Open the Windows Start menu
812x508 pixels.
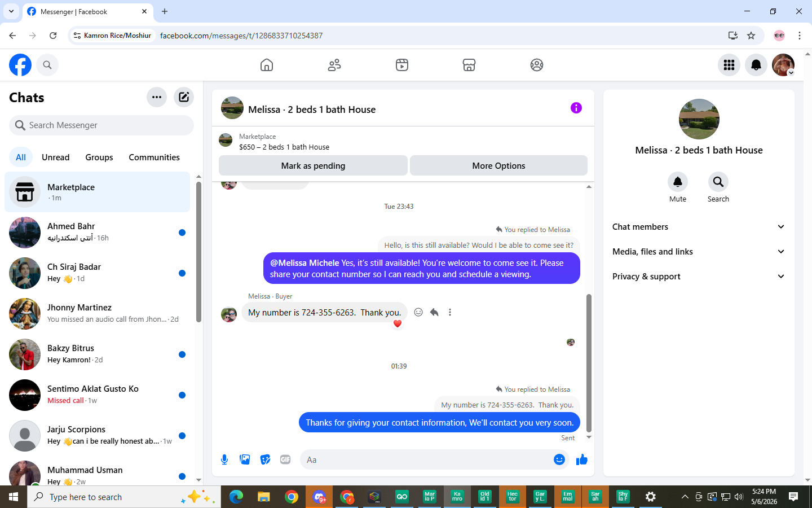click(14, 497)
